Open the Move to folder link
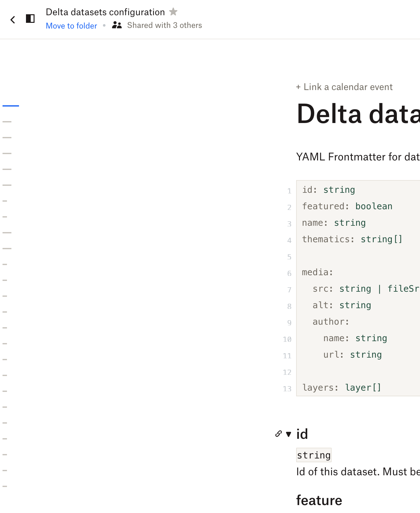 pos(71,26)
